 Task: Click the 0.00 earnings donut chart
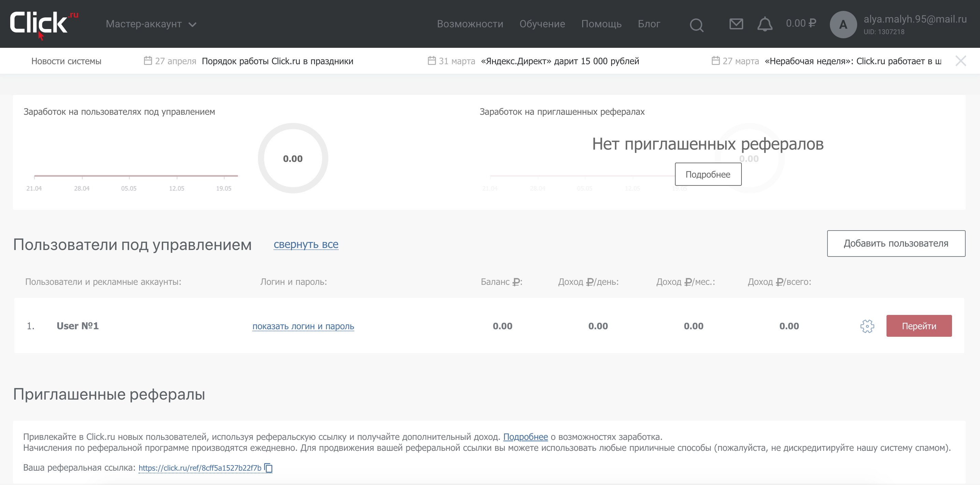293,158
